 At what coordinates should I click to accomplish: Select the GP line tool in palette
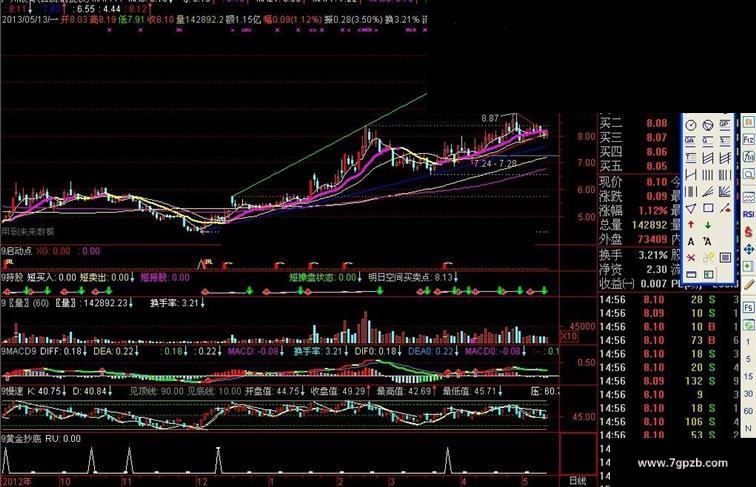pyautogui.click(x=725, y=125)
